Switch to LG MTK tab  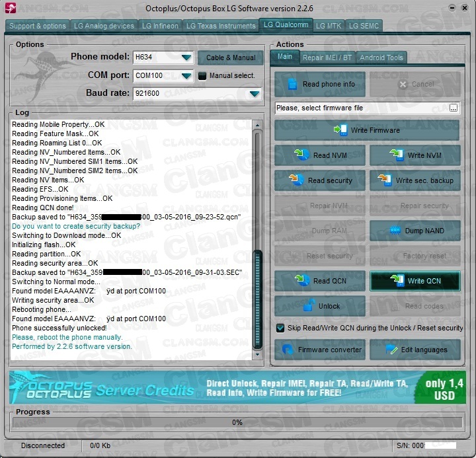329,26
